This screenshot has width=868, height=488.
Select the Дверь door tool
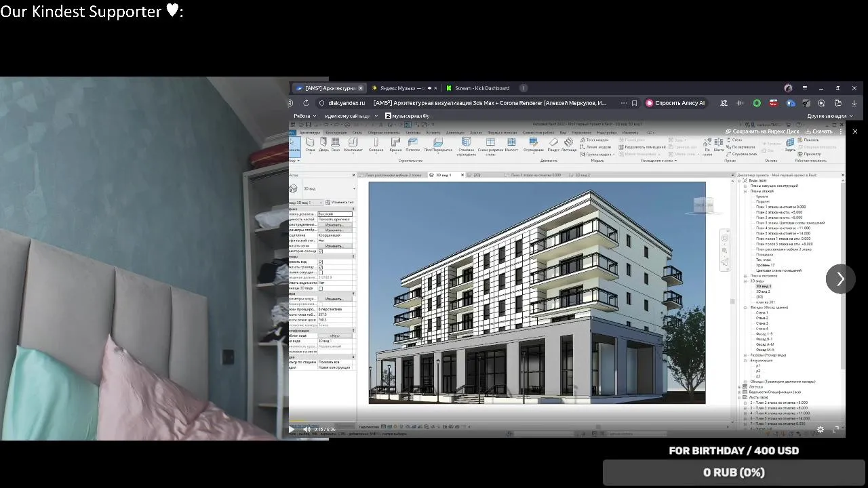click(x=323, y=144)
